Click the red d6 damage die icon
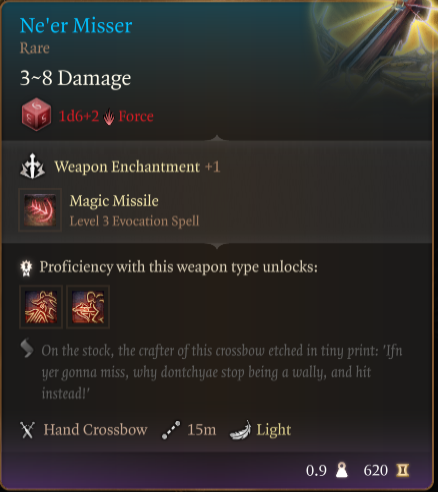Viewport: 438px width, 492px height. tap(36, 114)
